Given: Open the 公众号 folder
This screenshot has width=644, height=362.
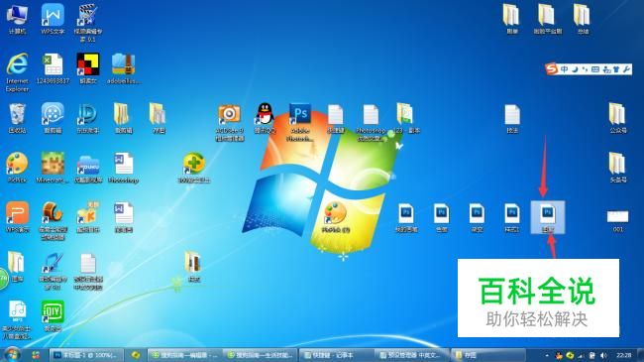Looking at the screenshot, I should [617, 118].
